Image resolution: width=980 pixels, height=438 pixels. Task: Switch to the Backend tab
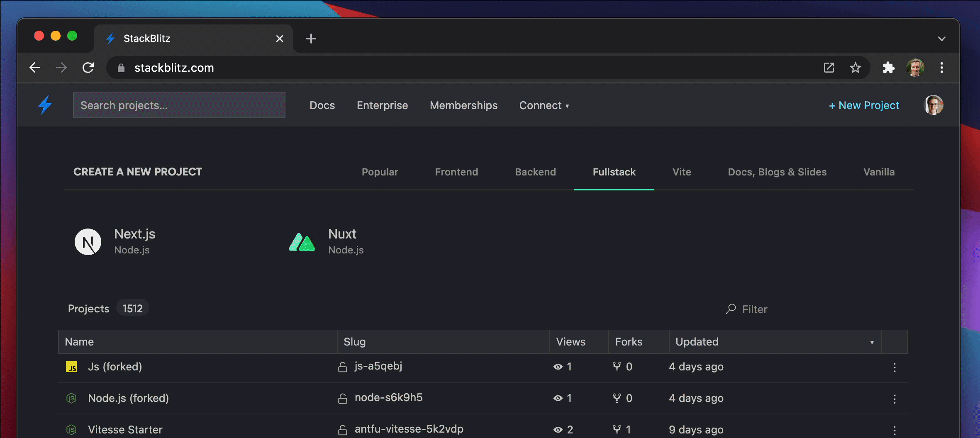pyautogui.click(x=535, y=172)
